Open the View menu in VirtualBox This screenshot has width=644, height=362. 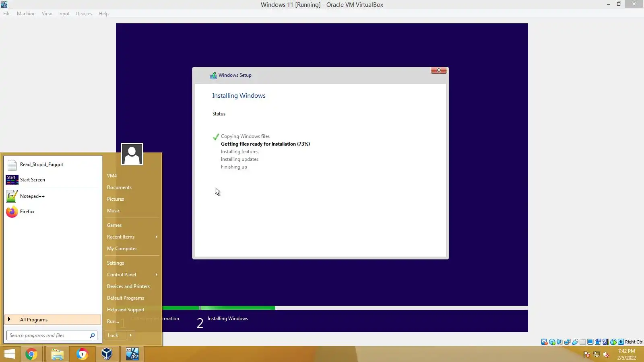coord(47,14)
